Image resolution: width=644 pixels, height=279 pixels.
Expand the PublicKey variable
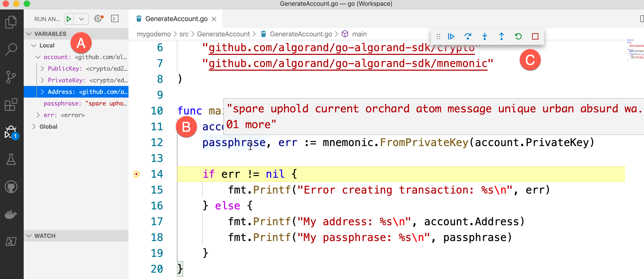coord(43,69)
